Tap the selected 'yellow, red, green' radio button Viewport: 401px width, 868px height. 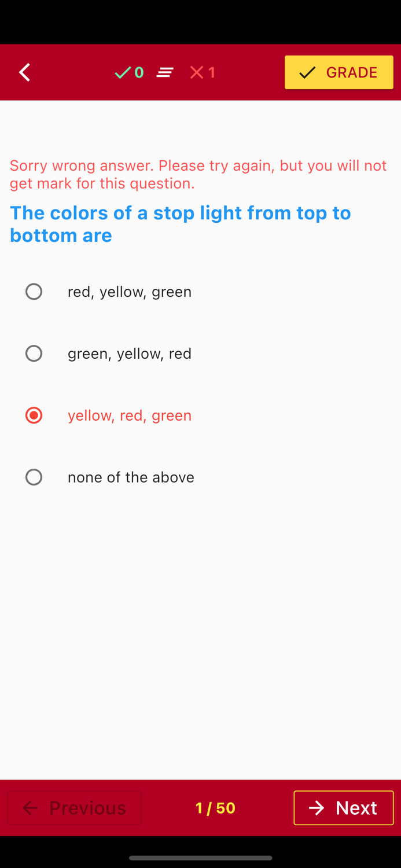[34, 415]
